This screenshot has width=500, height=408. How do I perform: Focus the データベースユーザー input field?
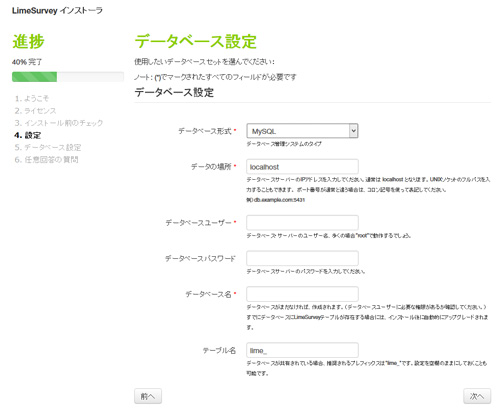click(302, 222)
